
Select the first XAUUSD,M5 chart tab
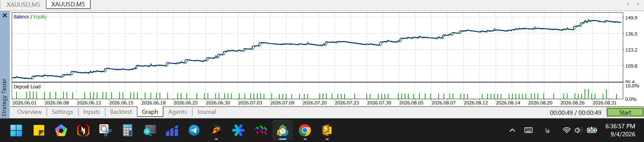[23, 4]
